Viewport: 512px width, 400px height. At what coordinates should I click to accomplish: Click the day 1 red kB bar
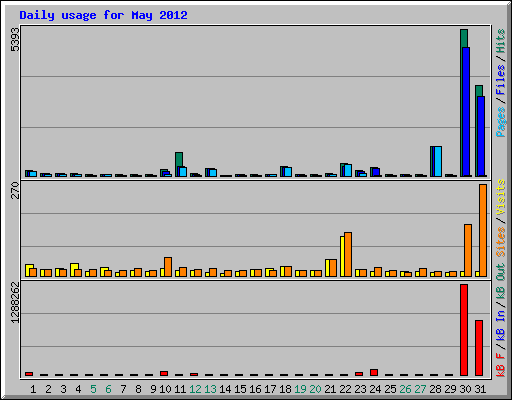tap(29, 374)
